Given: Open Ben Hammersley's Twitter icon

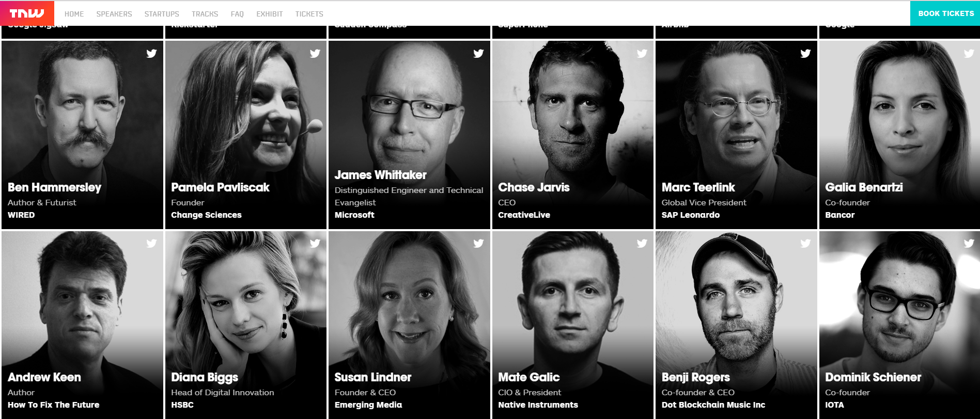Looking at the screenshot, I should (151, 53).
